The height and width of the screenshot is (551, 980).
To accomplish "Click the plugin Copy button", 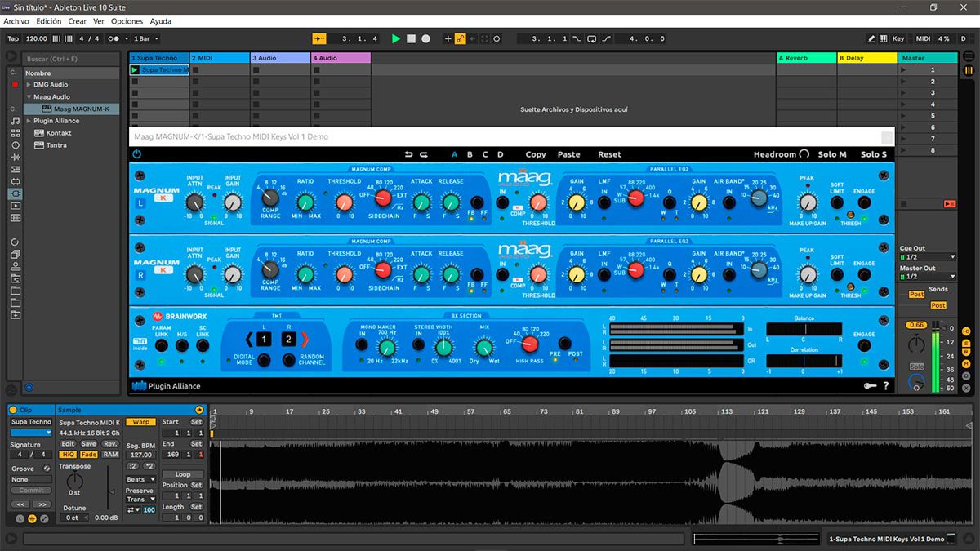I will click(x=536, y=154).
